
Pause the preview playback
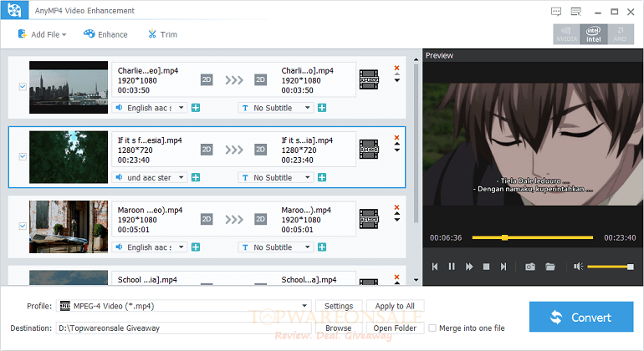pyautogui.click(x=452, y=267)
